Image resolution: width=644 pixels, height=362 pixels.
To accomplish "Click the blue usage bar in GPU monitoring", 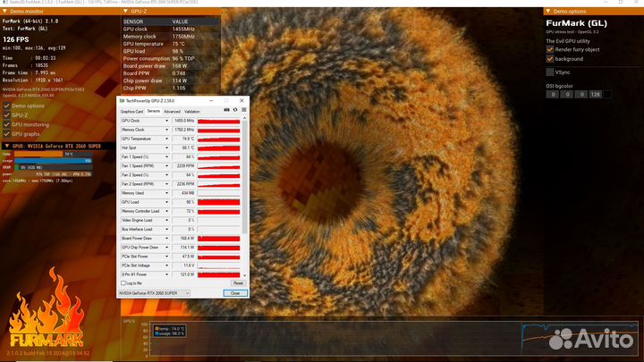I will pyautogui.click(x=54, y=161).
